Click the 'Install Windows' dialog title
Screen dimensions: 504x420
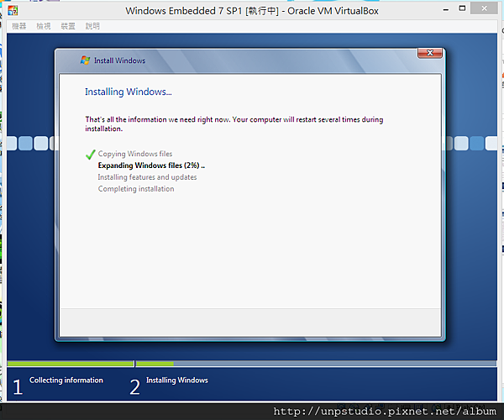[119, 60]
